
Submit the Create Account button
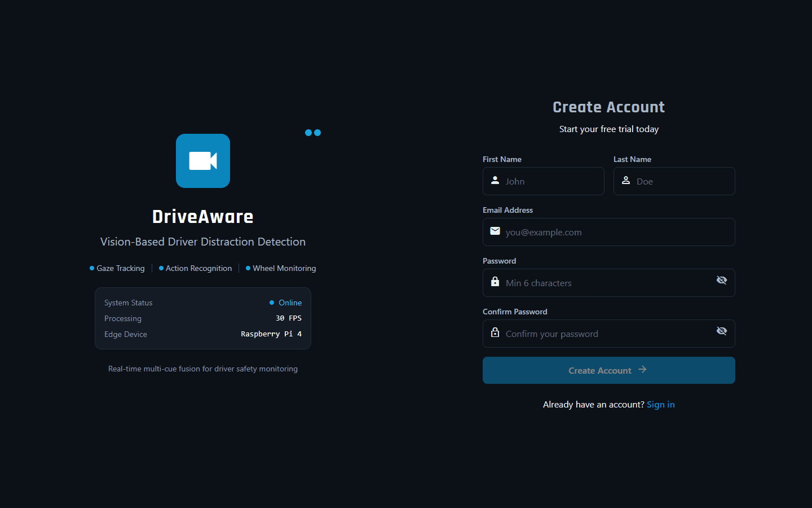[x=609, y=370]
